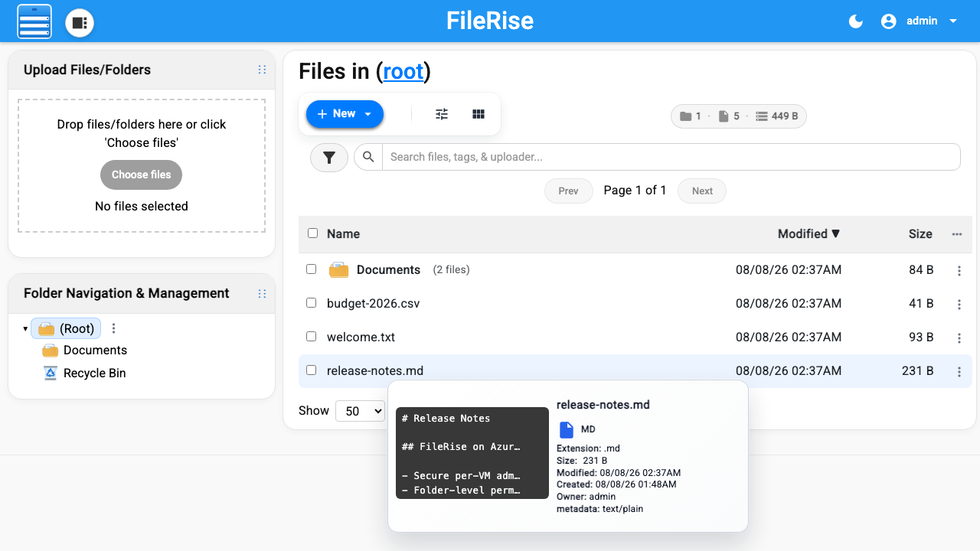Open the welcome.txt file
Screen dimensions: 980x551
coord(361,337)
